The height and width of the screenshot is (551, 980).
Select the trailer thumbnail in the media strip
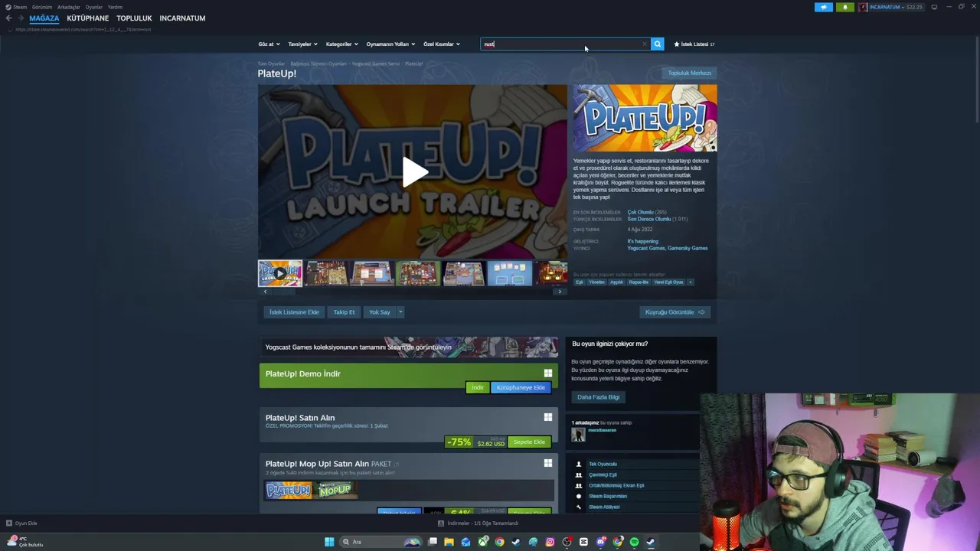point(280,273)
